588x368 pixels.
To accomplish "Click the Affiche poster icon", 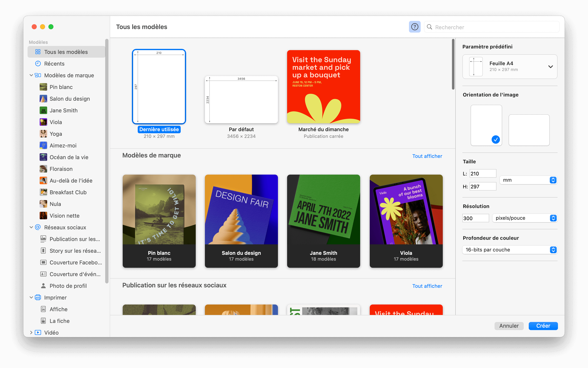I will point(43,309).
